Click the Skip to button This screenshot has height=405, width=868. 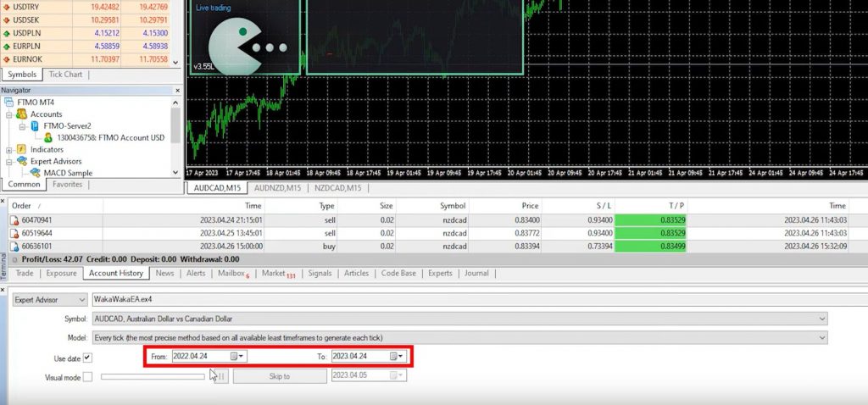(280, 376)
